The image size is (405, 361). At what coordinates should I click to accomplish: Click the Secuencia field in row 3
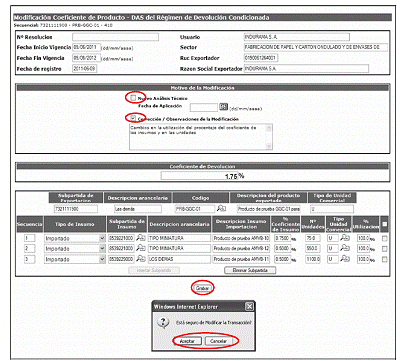click(30, 259)
